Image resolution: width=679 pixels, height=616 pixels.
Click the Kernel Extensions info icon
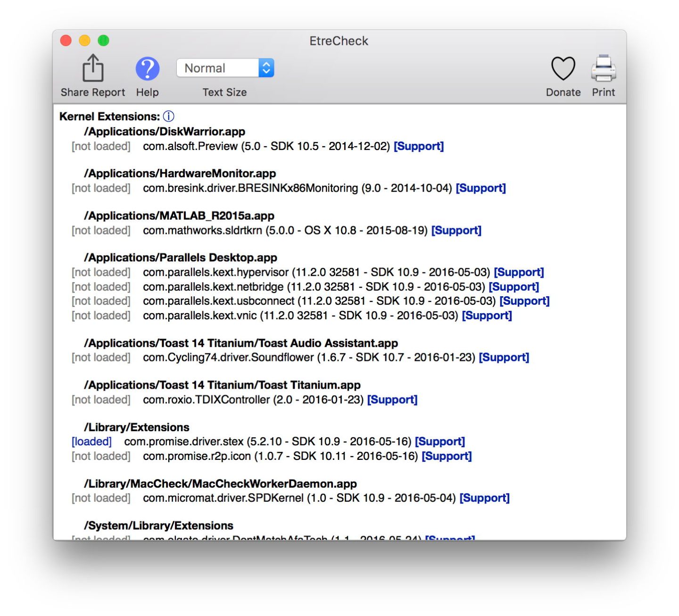tap(168, 117)
